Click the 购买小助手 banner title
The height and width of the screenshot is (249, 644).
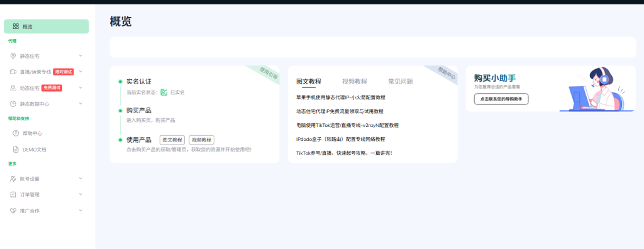pyautogui.click(x=495, y=78)
